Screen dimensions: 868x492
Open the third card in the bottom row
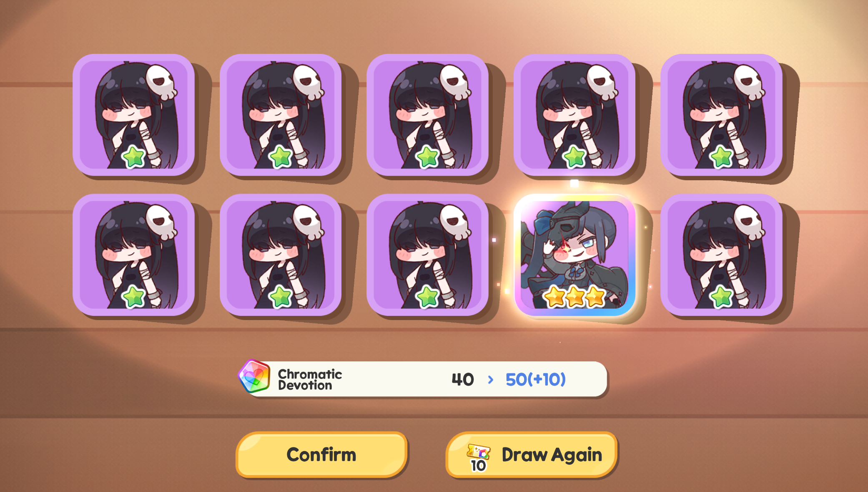pyautogui.click(x=427, y=255)
